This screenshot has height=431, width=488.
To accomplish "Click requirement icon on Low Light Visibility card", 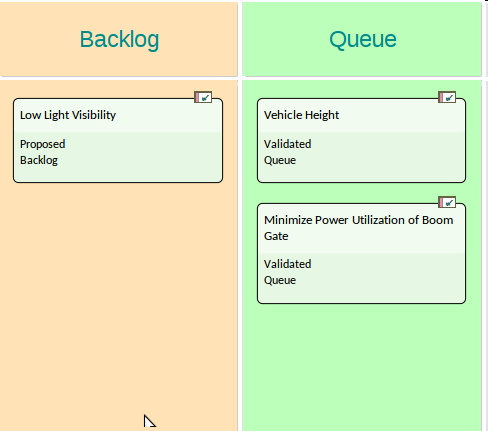I will coord(203,97).
